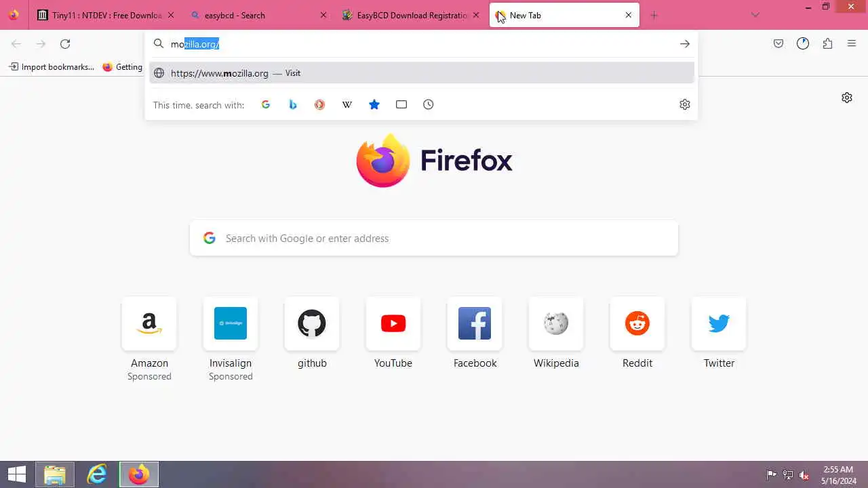
Task: Open Action Center flag icon
Action: 771,475
